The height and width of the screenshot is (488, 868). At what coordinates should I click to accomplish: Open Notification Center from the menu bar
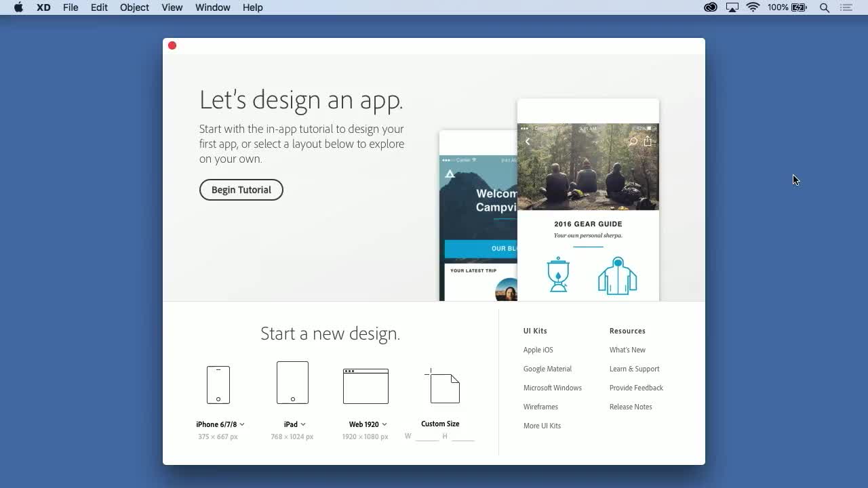846,7
